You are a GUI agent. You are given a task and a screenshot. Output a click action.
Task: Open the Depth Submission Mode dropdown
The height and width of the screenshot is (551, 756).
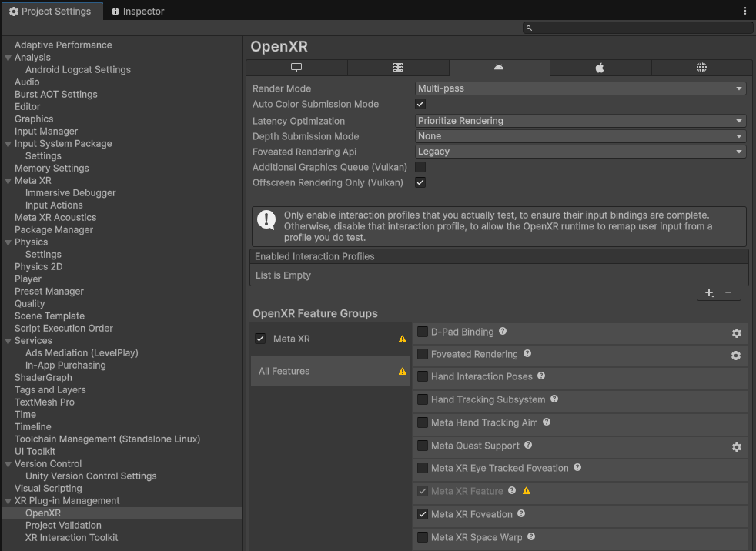tap(580, 136)
